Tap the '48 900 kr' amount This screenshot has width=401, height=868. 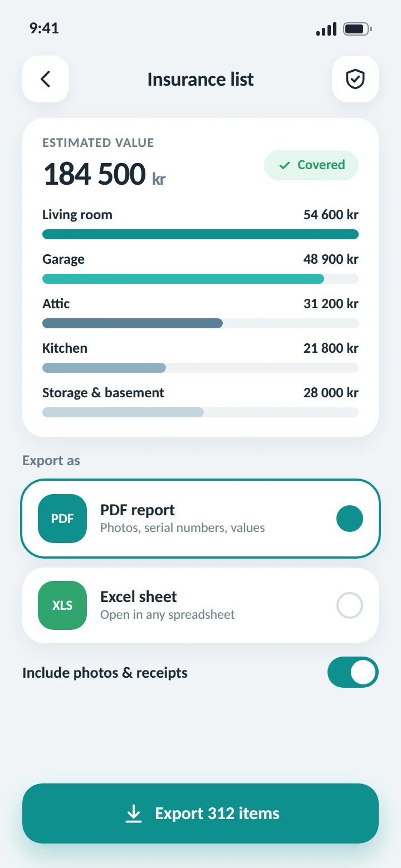click(x=331, y=259)
